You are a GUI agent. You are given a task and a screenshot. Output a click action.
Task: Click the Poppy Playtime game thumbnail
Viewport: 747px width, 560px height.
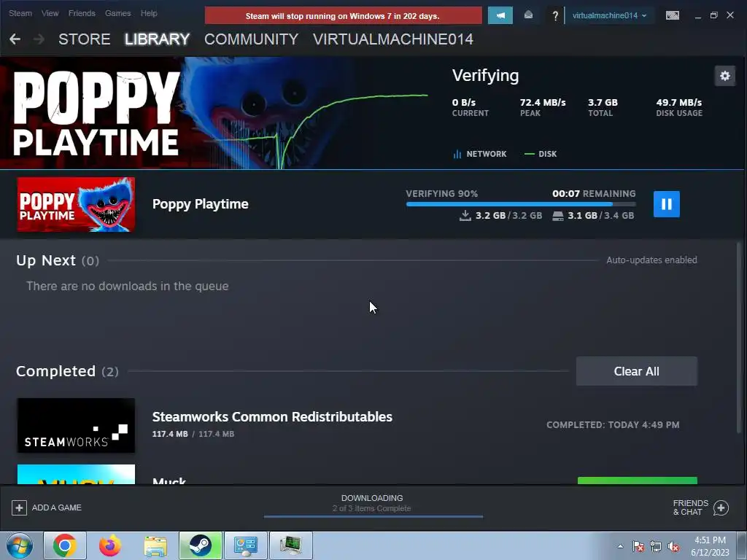point(76,204)
